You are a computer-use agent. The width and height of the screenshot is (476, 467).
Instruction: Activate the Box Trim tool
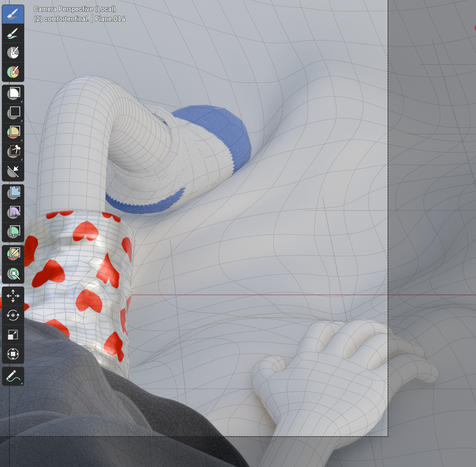click(x=13, y=151)
